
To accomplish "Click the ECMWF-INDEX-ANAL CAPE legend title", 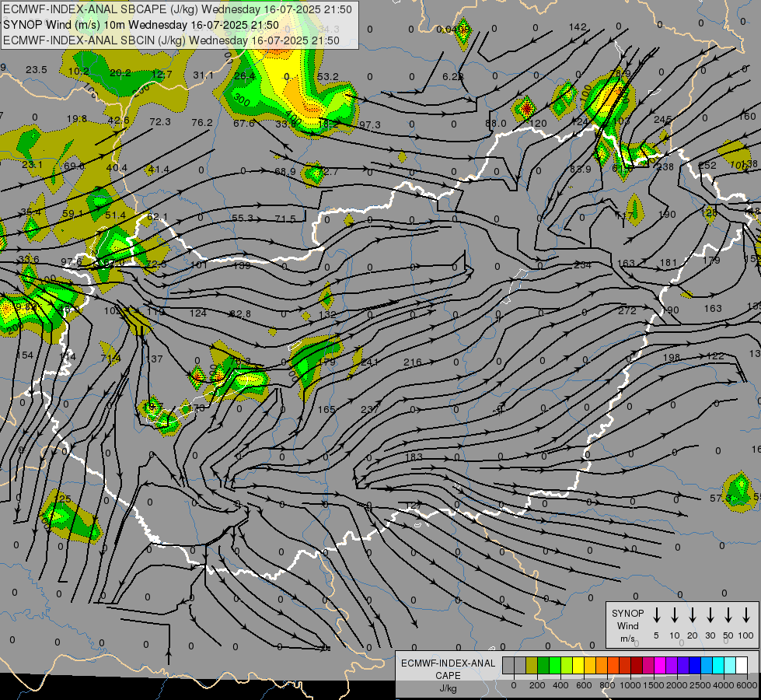I will 448,675.
